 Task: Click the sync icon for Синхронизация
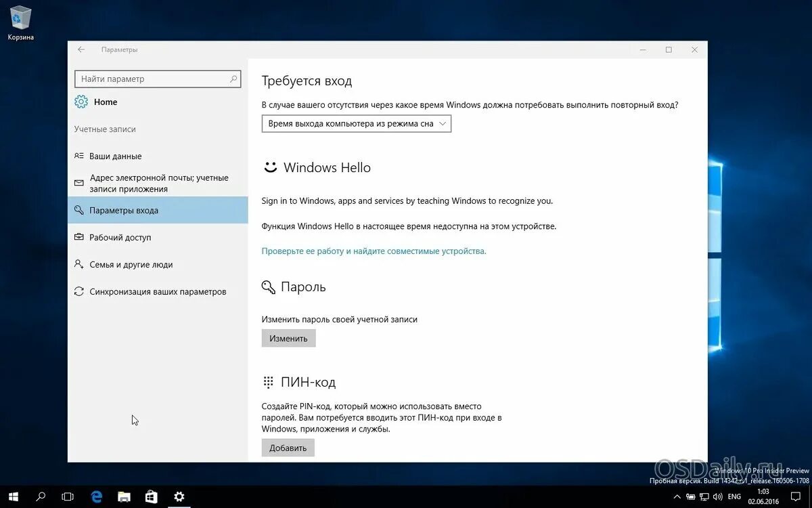pos(79,291)
